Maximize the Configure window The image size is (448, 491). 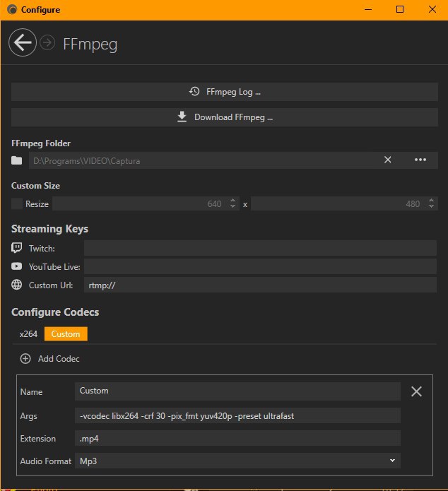pos(400,10)
